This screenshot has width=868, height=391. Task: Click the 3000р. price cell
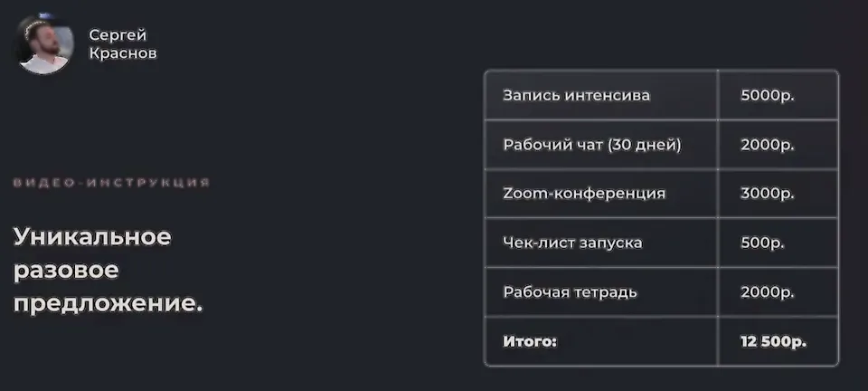[x=767, y=194]
